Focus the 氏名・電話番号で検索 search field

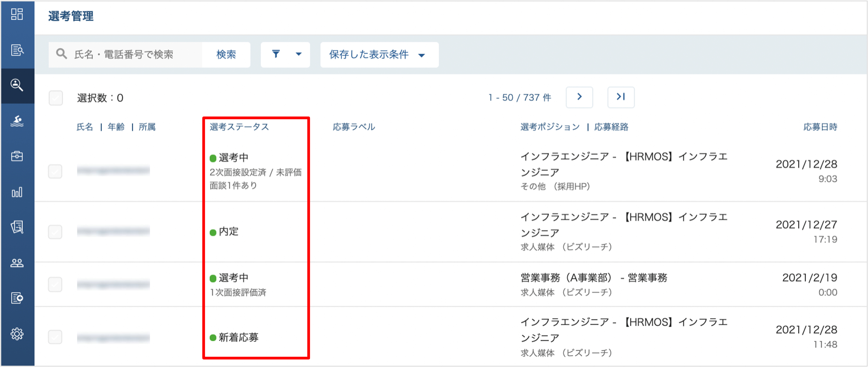point(126,54)
